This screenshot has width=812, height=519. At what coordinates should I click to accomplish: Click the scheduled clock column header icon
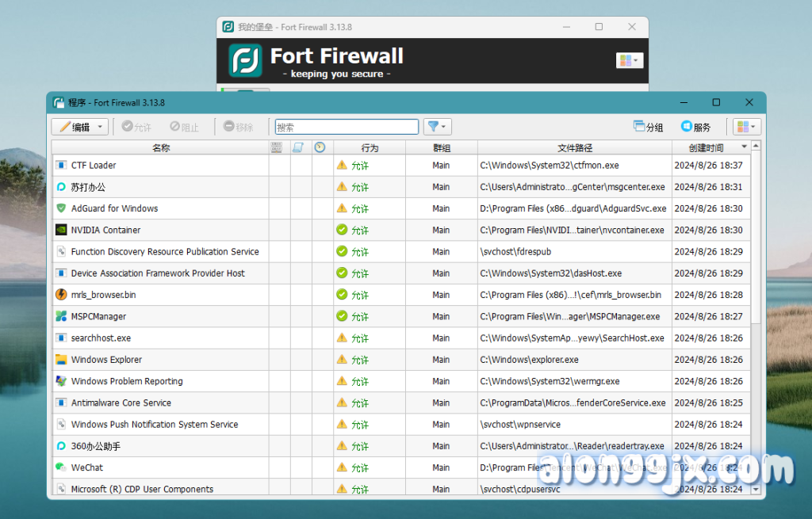tap(320, 147)
